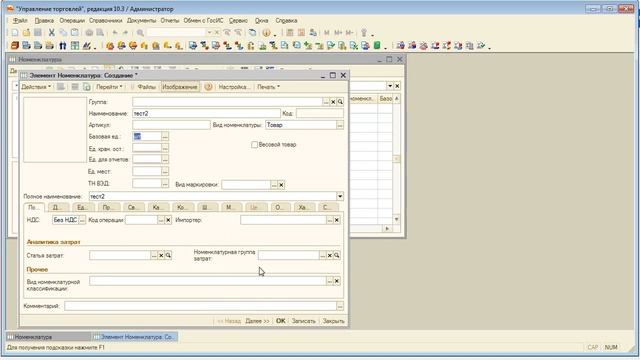Screen dimensions: 640x360
Task: Open the Отчеты menu
Action: (170, 20)
